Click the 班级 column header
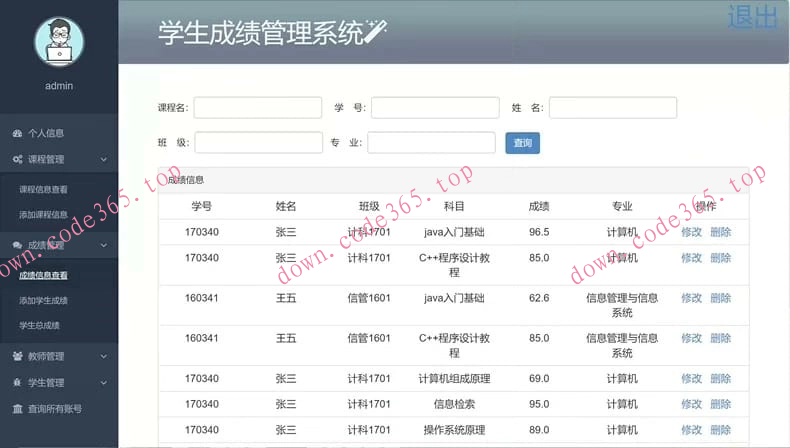This screenshot has width=790, height=448. point(369,206)
